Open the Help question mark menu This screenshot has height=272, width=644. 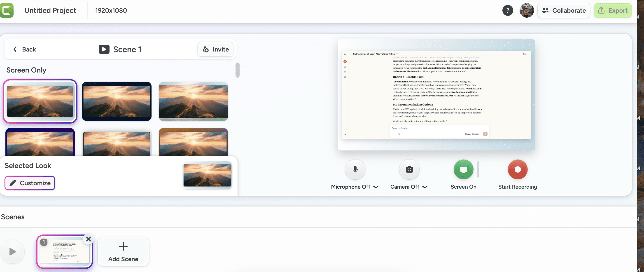508,10
